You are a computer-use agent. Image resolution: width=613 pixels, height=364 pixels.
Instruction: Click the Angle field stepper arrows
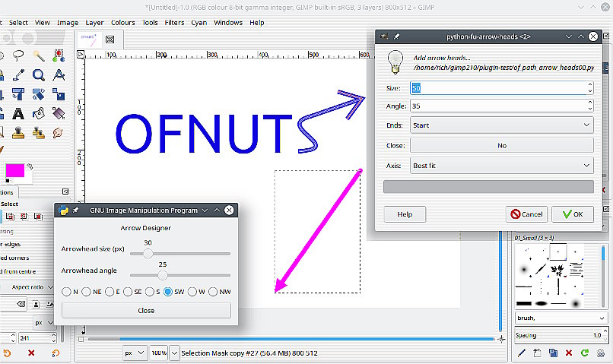click(x=590, y=106)
